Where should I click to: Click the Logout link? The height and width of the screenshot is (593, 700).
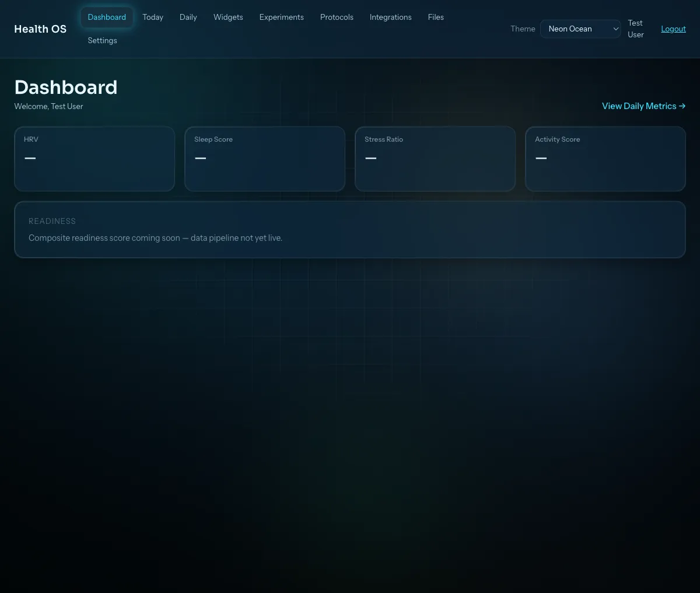[673, 29]
